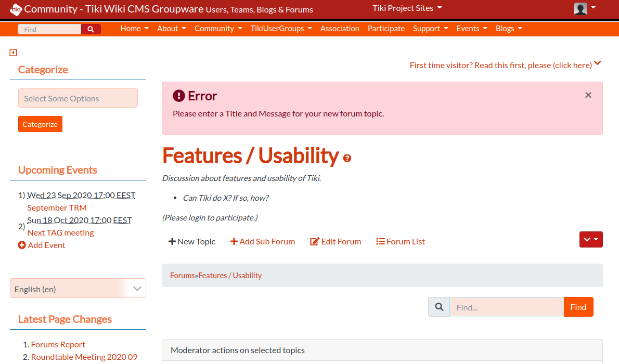The width and height of the screenshot is (619, 364).
Task: Open Roundtable Meeting 2020 09 link
Action: click(x=84, y=357)
